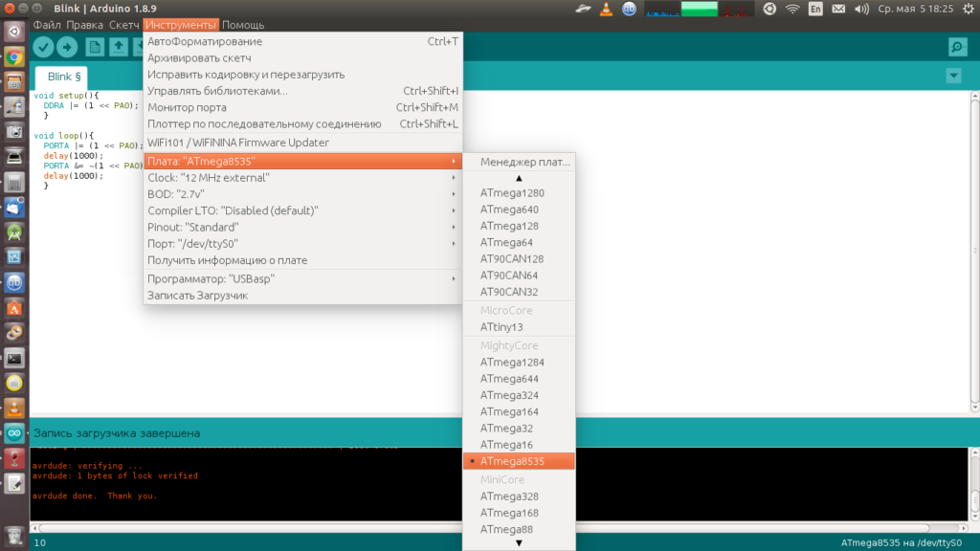This screenshot has height=551, width=980.
Task: Click the New sketch toolbar icon
Action: click(95, 47)
